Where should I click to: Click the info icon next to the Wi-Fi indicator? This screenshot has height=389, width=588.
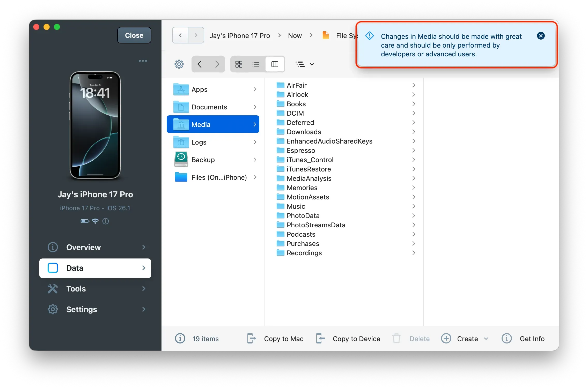[x=106, y=221]
